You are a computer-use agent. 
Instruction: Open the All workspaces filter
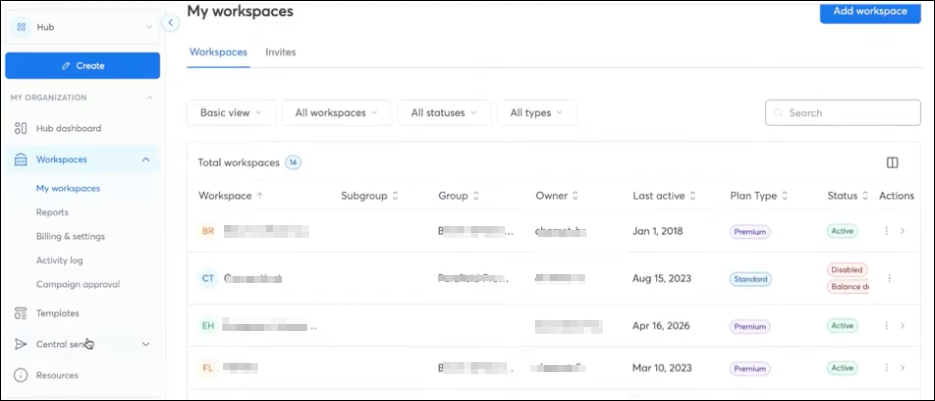(336, 113)
